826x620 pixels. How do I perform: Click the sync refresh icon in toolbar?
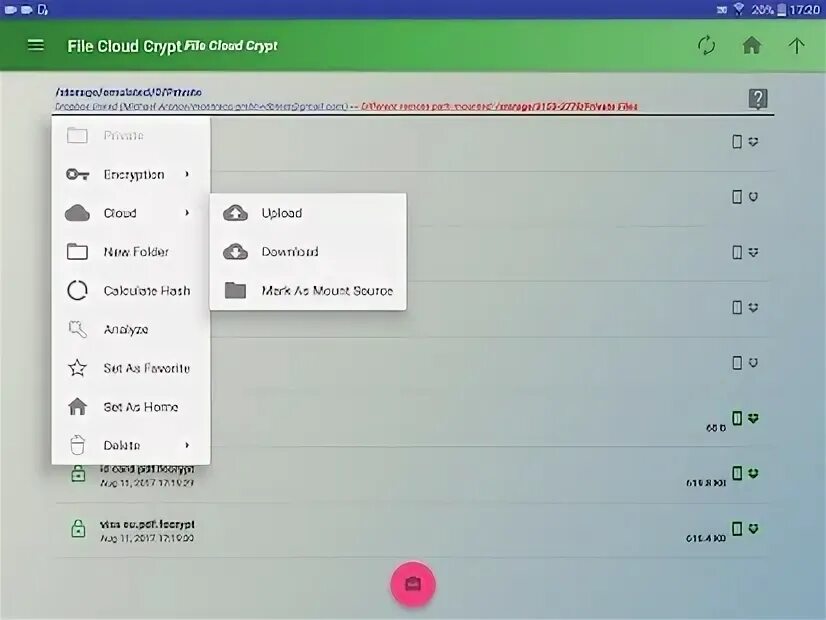(x=706, y=46)
